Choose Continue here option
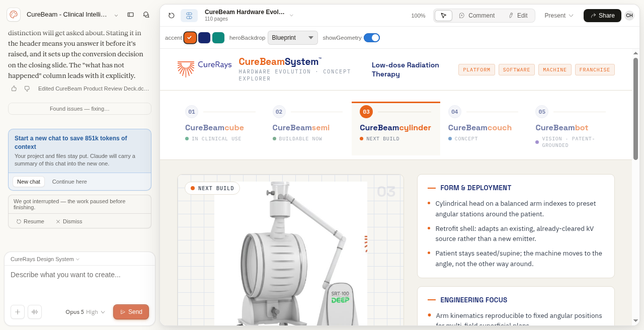The height and width of the screenshot is (330, 644). click(x=69, y=182)
